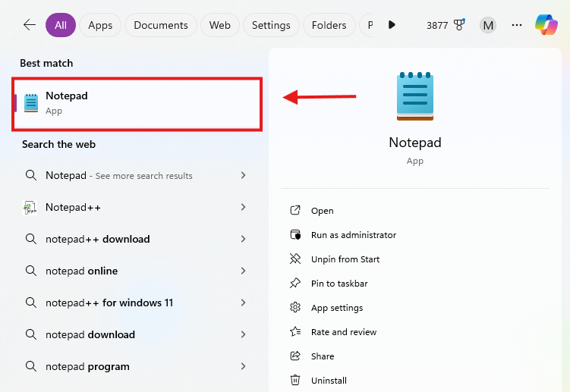Click the Unpin from Start pin icon
This screenshot has height=392, width=570.
click(x=295, y=259)
